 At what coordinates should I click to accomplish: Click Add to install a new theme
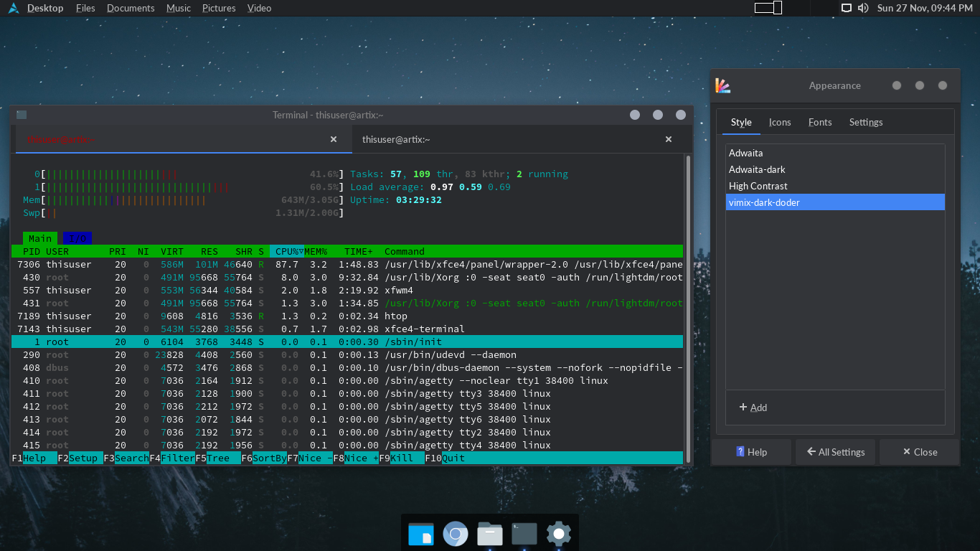click(753, 408)
